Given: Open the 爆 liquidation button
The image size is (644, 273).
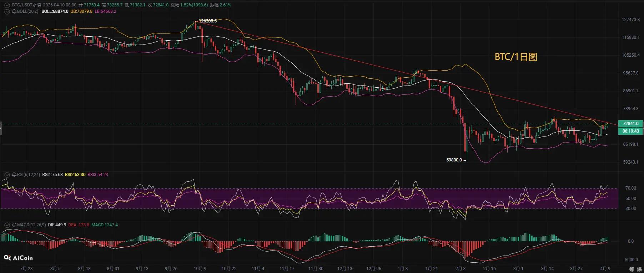Looking at the screenshot, I should [639, 269].
